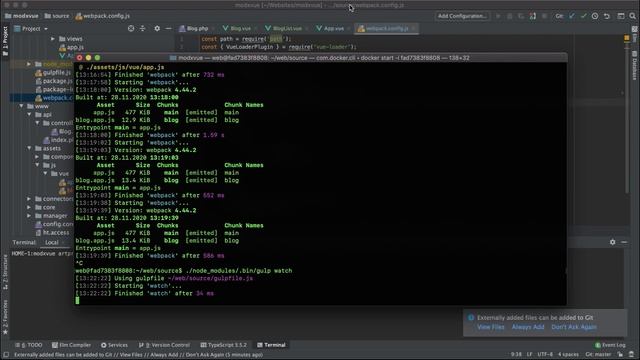Open the Elm Compiler tool window

coord(71,345)
